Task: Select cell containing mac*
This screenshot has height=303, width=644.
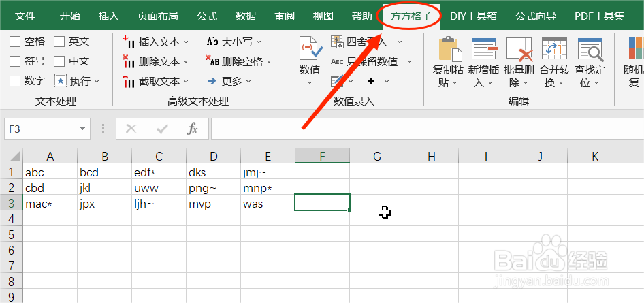Action: coord(50,204)
